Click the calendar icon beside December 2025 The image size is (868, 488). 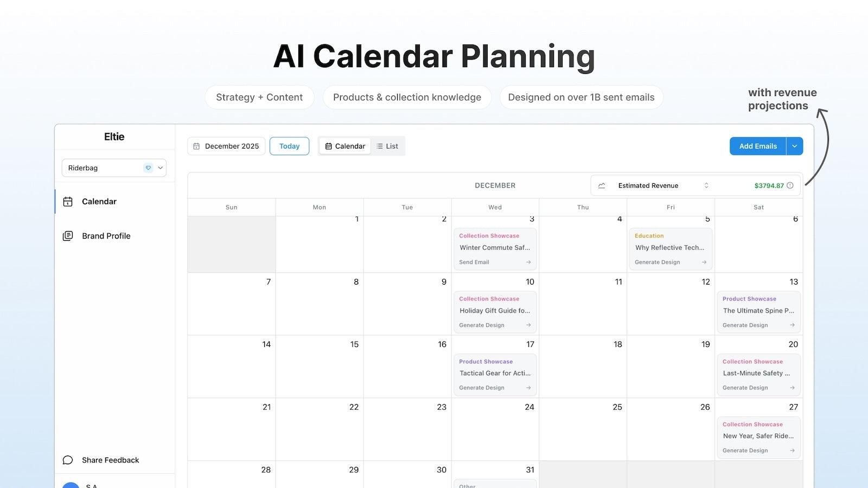(x=197, y=146)
